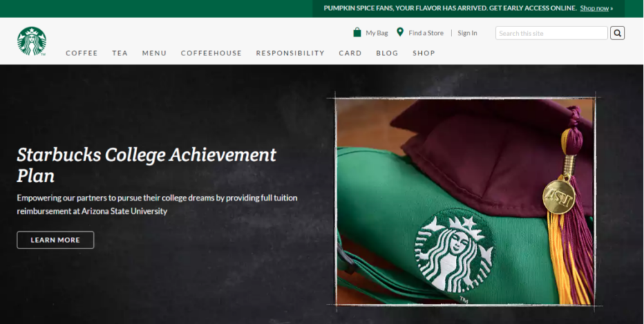The height and width of the screenshot is (324, 644).
Task: Go to Find a Store link
Action: tap(426, 33)
